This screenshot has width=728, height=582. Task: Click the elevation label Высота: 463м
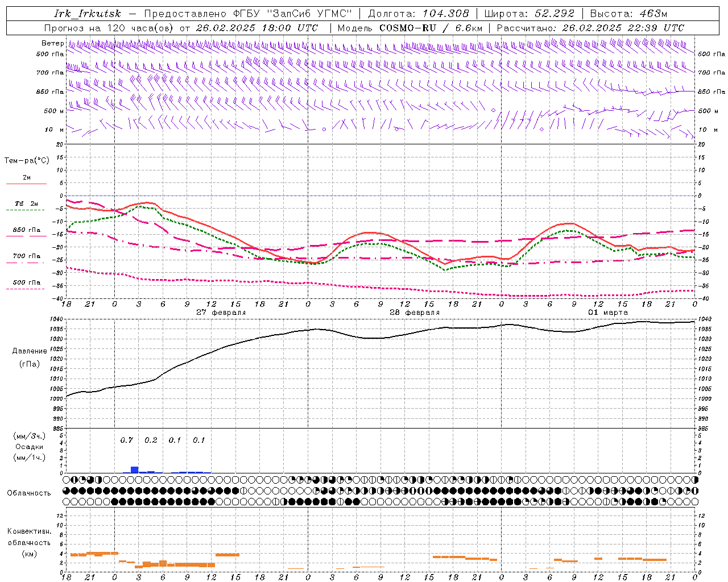pos(628,14)
